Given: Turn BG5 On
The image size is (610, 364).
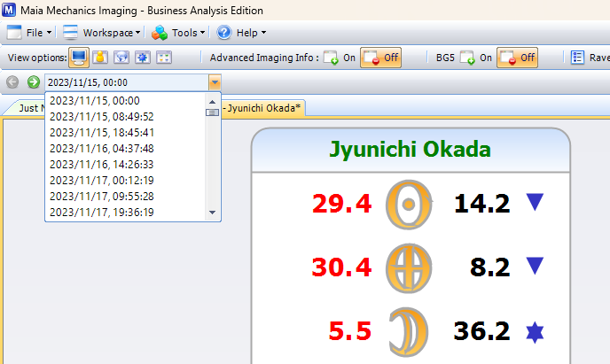Looking at the screenshot, I should click(476, 58).
